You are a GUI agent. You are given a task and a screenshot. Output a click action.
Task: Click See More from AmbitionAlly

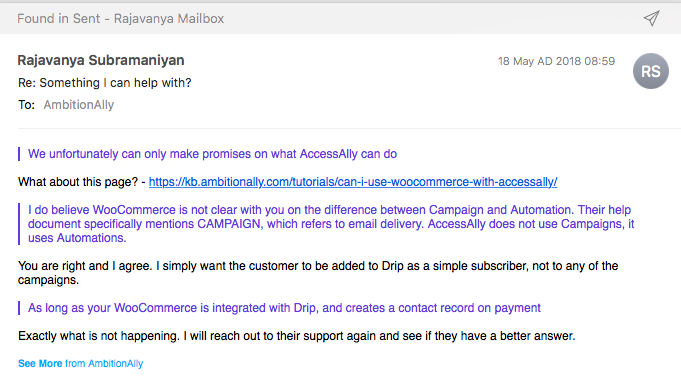(80, 363)
